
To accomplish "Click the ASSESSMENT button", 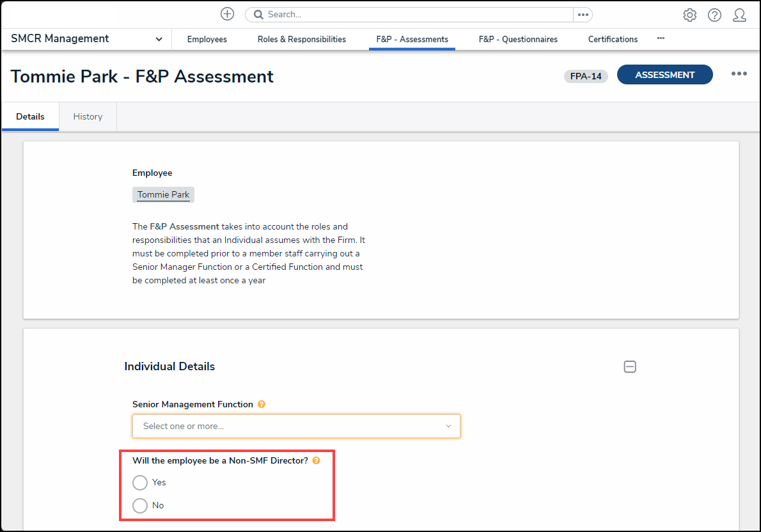I will click(664, 74).
